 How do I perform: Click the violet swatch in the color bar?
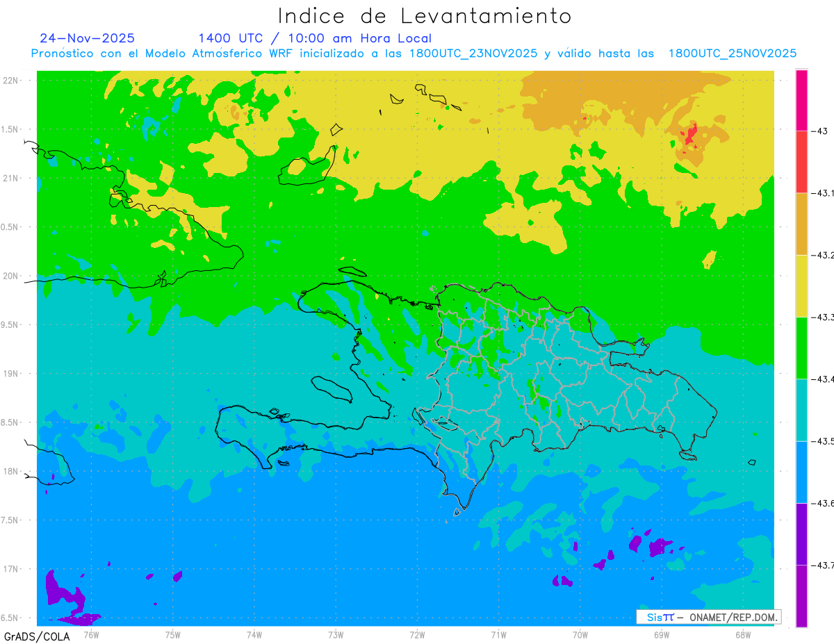[x=801, y=534]
